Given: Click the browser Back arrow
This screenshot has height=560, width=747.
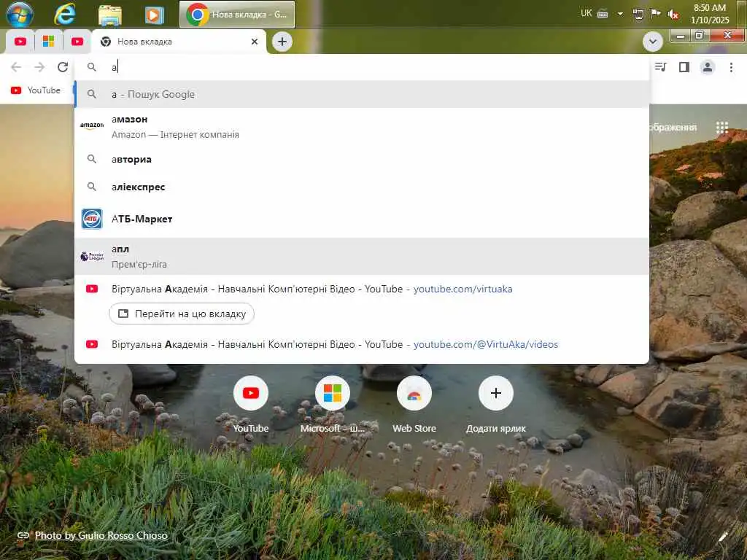Looking at the screenshot, I should tap(16, 67).
